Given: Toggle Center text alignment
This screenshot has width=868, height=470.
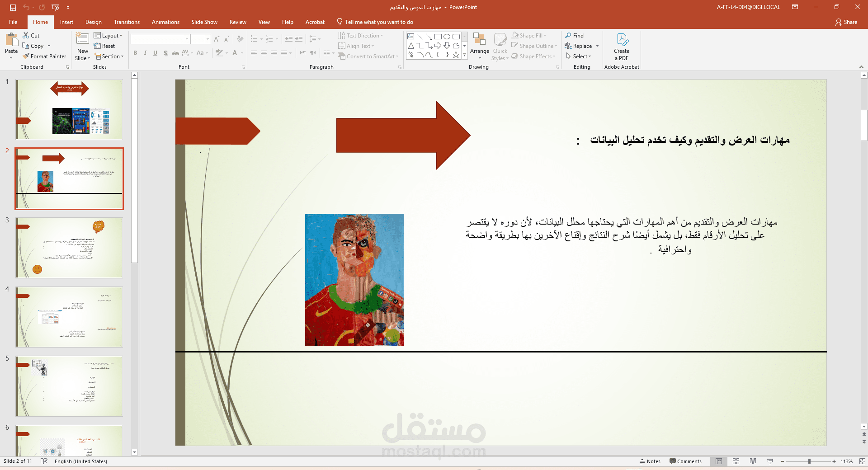Looking at the screenshot, I should [264, 53].
